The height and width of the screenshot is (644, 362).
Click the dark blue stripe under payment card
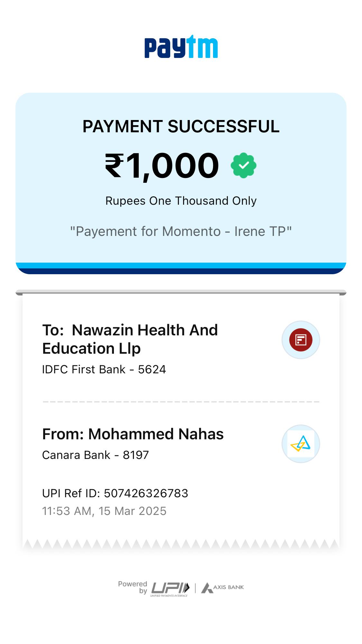(x=181, y=271)
